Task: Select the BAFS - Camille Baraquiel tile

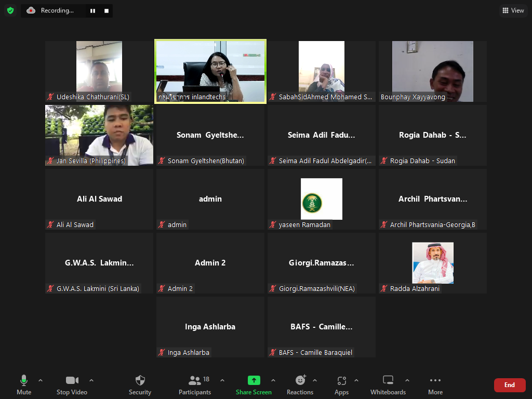Action: [x=322, y=327]
